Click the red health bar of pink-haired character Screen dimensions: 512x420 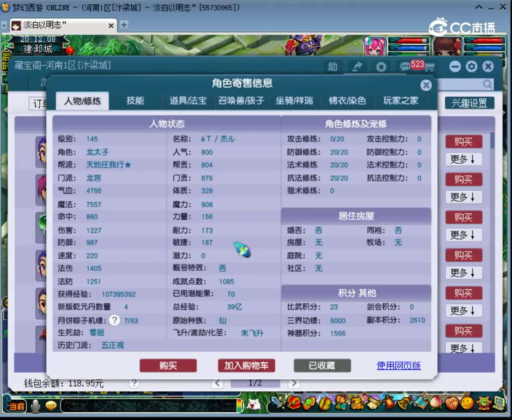pyautogui.click(x=409, y=41)
